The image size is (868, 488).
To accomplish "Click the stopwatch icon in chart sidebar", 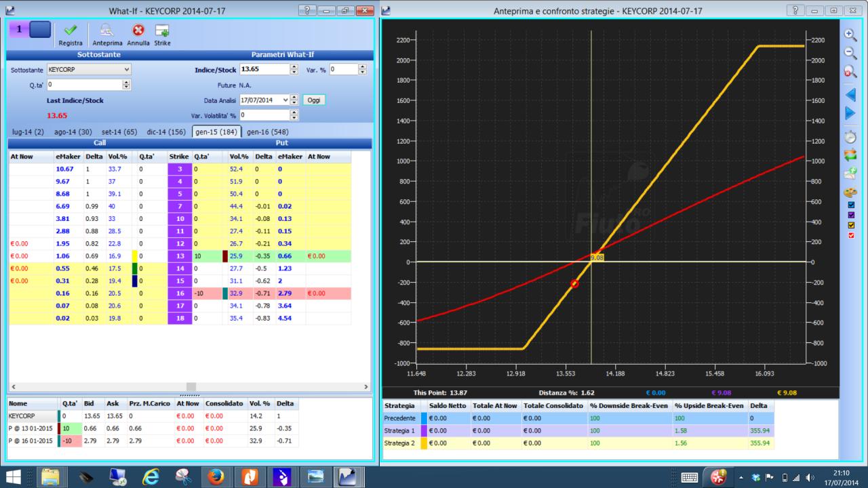I will point(850,136).
